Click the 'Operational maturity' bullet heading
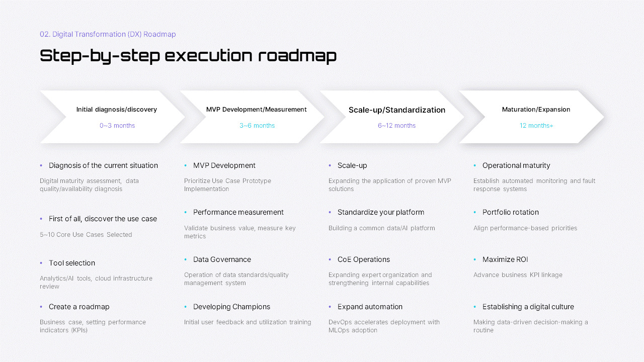The width and height of the screenshot is (644, 362). point(516,165)
